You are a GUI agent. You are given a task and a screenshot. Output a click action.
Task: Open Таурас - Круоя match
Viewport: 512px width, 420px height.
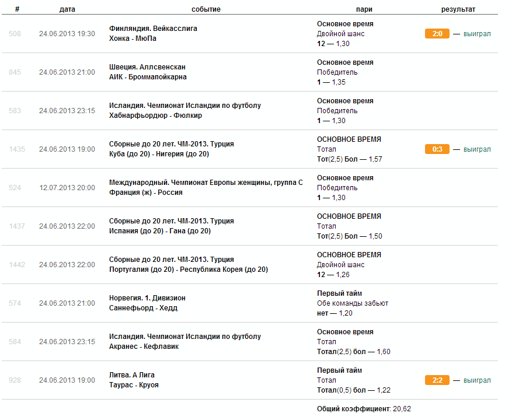click(x=134, y=385)
